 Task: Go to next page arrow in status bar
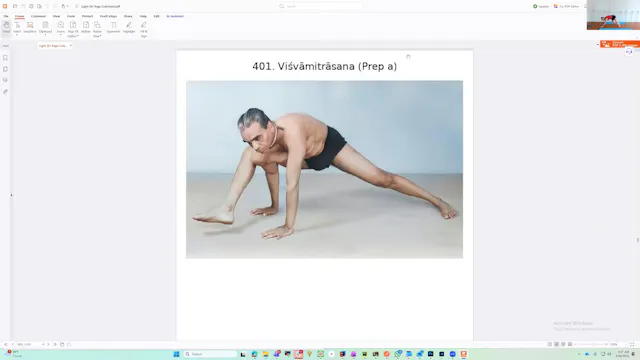pos(48,344)
